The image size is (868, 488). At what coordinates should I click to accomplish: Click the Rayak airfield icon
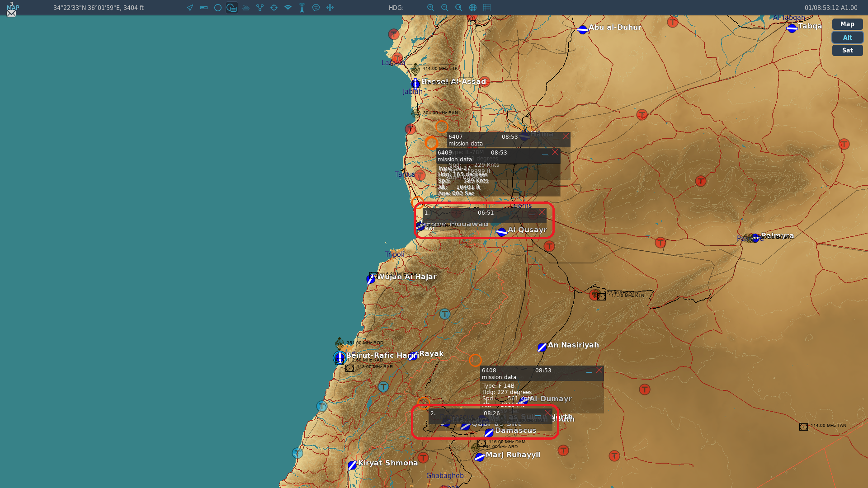click(x=413, y=356)
